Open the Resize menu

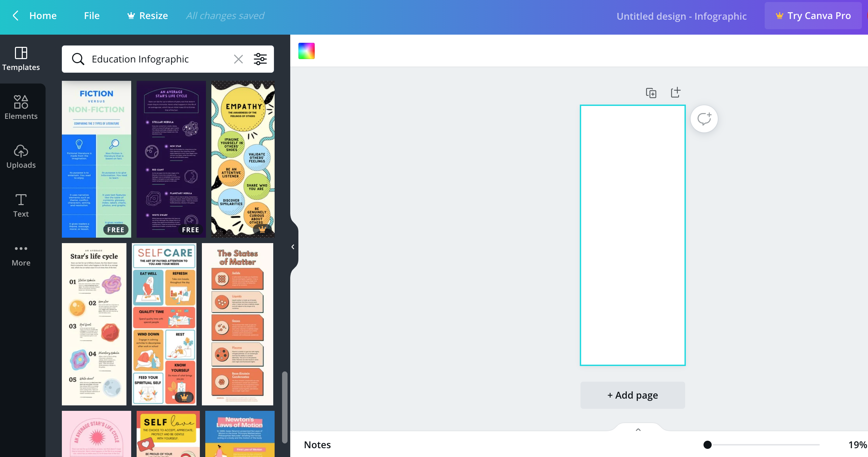147,16
